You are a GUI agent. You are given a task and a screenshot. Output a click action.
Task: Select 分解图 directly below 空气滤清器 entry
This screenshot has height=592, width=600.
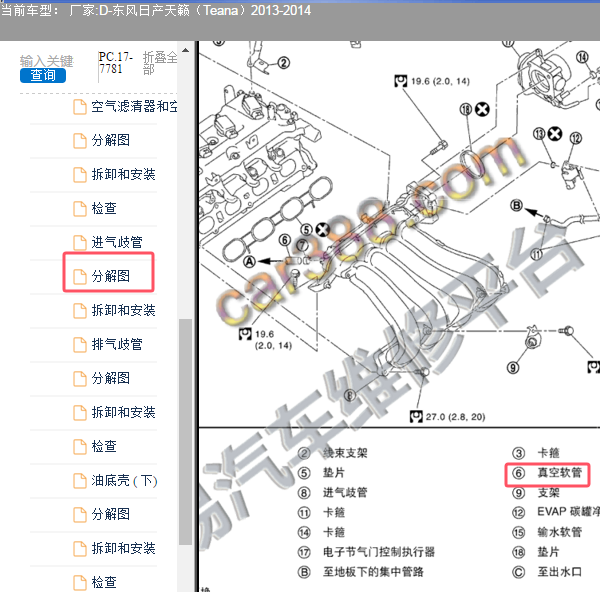[111, 140]
